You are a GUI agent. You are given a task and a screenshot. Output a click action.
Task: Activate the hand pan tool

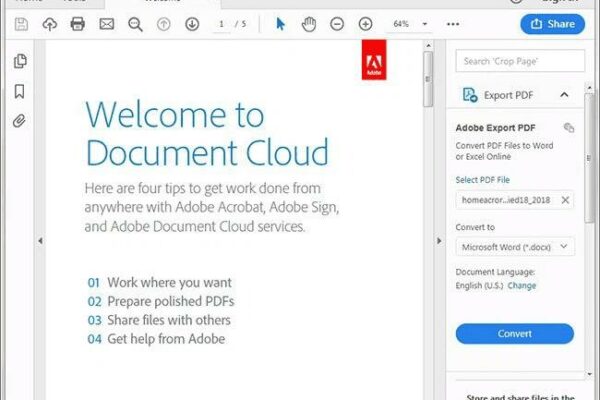[x=309, y=24]
